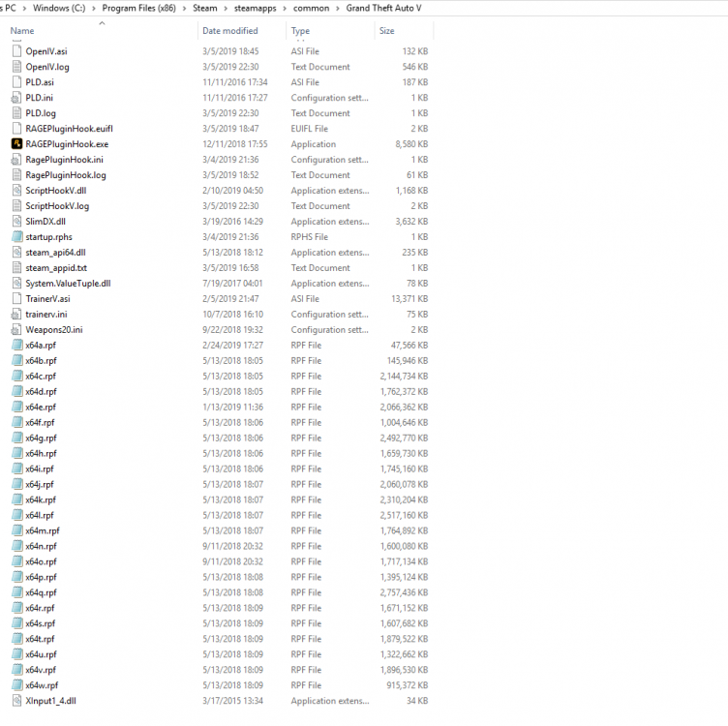The image size is (728, 726).
Task: Click Grand Theft Auto V breadcrumb
Action: [x=383, y=8]
